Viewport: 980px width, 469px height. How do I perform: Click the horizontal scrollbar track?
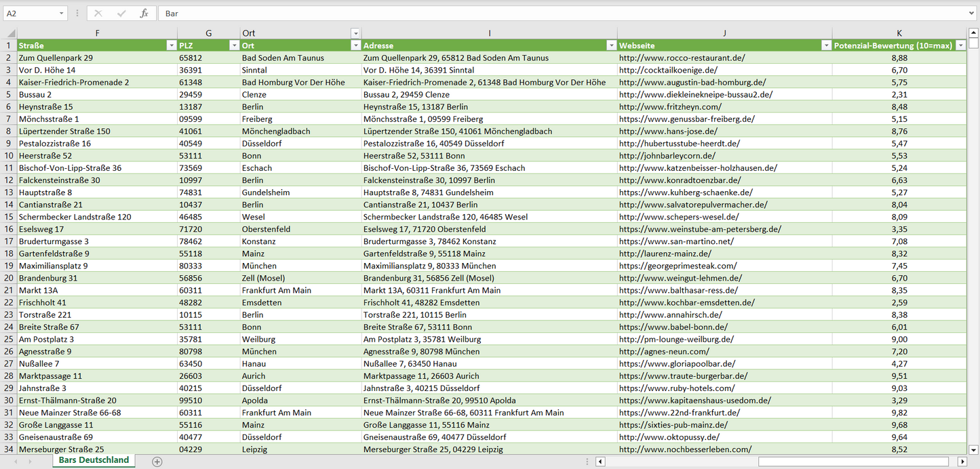678,462
